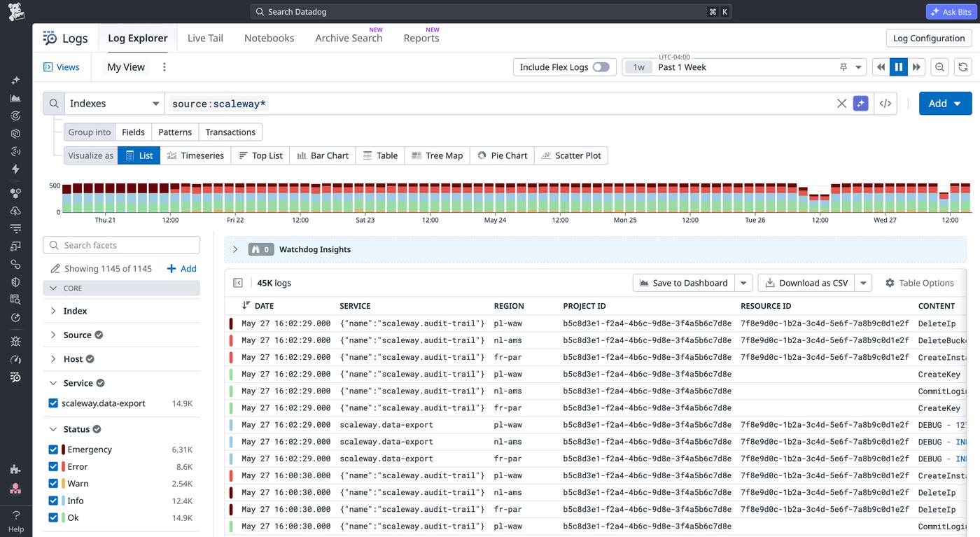Zoom out the time range
Viewport: 980px width, 537px height.
click(940, 67)
